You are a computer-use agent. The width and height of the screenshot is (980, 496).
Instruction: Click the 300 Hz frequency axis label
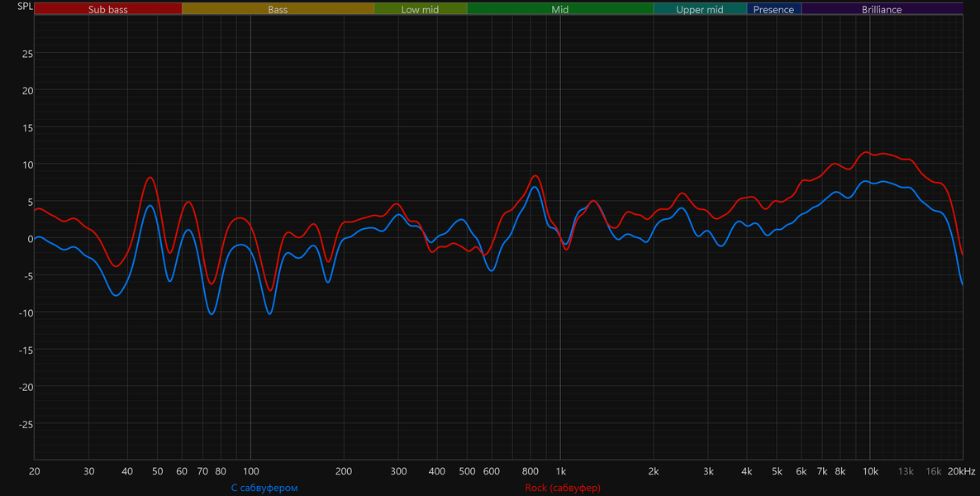click(x=398, y=471)
